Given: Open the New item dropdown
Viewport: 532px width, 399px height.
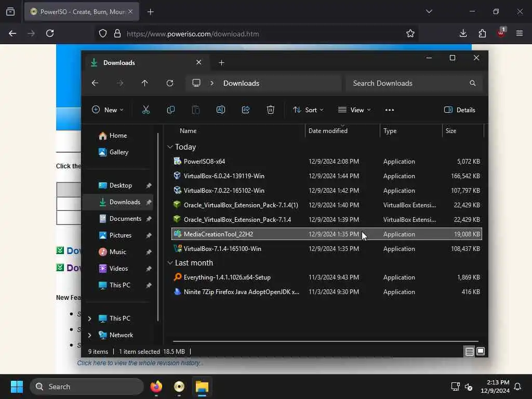Looking at the screenshot, I should (108, 110).
